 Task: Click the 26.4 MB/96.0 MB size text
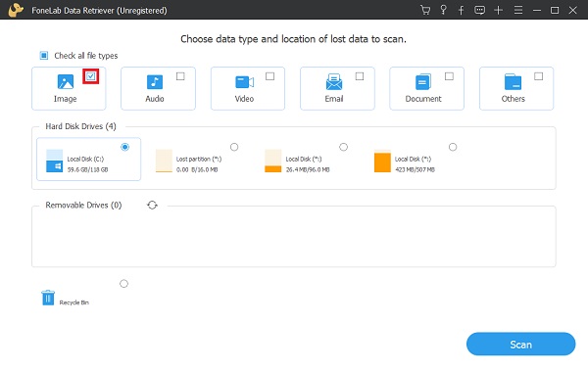coord(308,169)
